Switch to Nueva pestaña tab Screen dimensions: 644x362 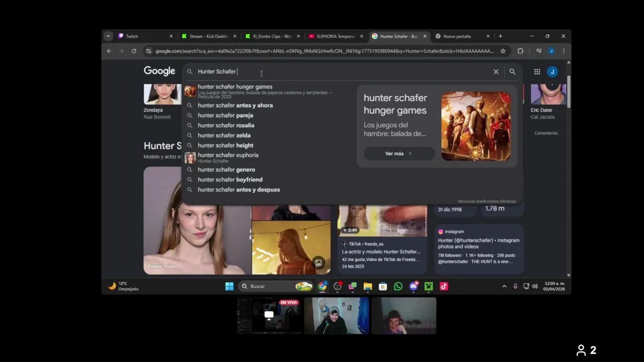(462, 36)
